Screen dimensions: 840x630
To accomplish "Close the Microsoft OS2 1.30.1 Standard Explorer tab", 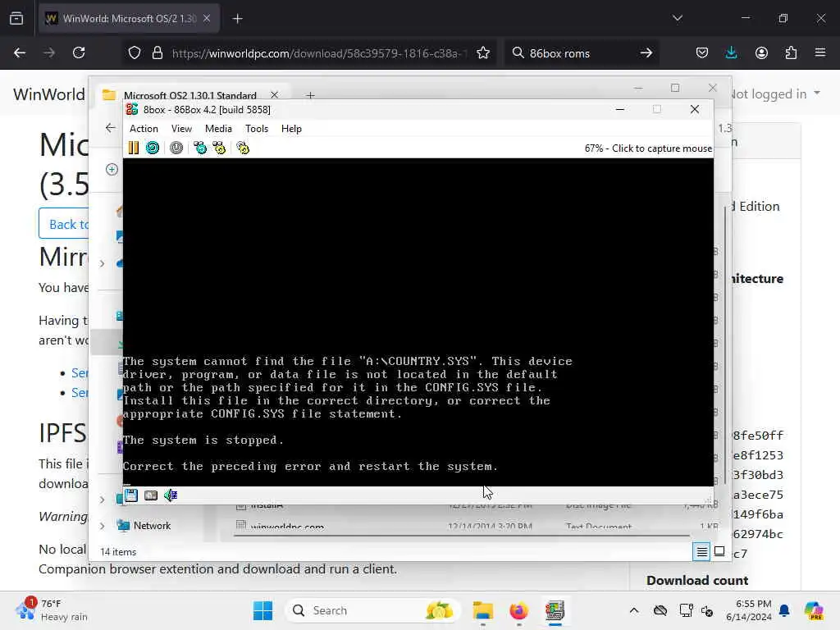I will (x=274, y=95).
